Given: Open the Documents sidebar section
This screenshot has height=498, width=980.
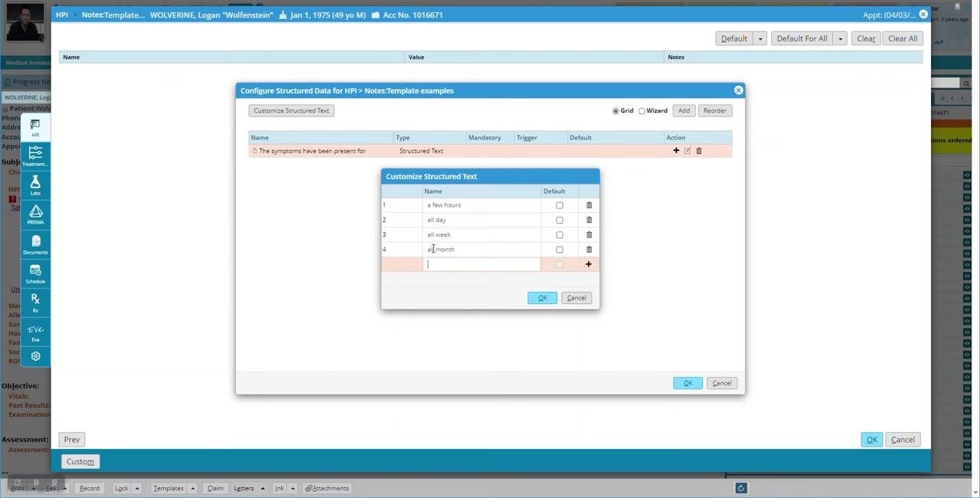Looking at the screenshot, I should (x=35, y=244).
